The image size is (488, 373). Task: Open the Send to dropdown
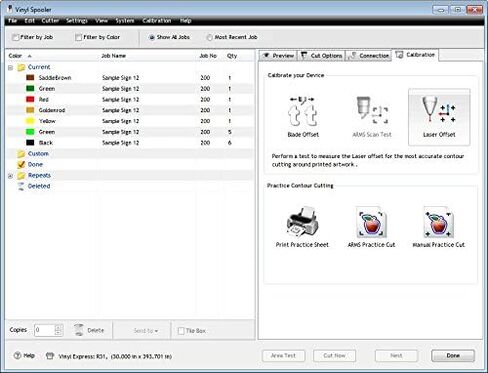(146, 331)
